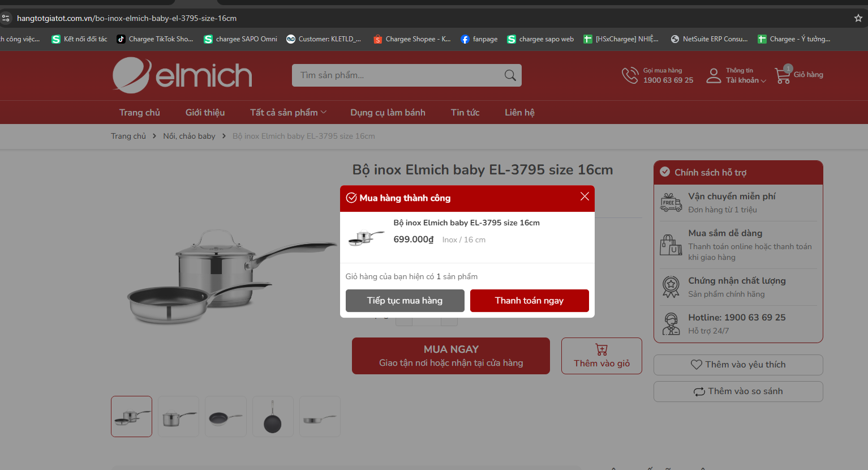Open Chargee TikTok Shop bookmark
Viewport: 868px width, 470px height.
click(155, 39)
